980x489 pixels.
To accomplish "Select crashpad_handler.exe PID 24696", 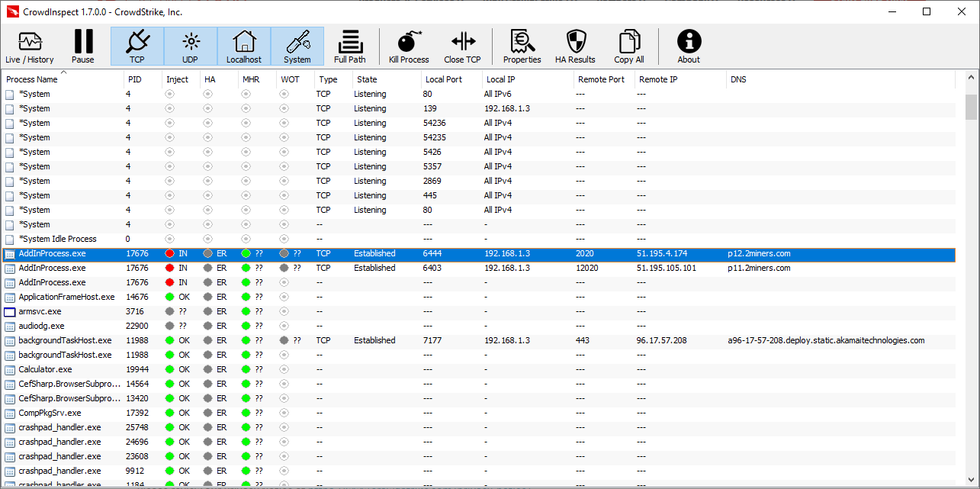I will click(x=479, y=442).
